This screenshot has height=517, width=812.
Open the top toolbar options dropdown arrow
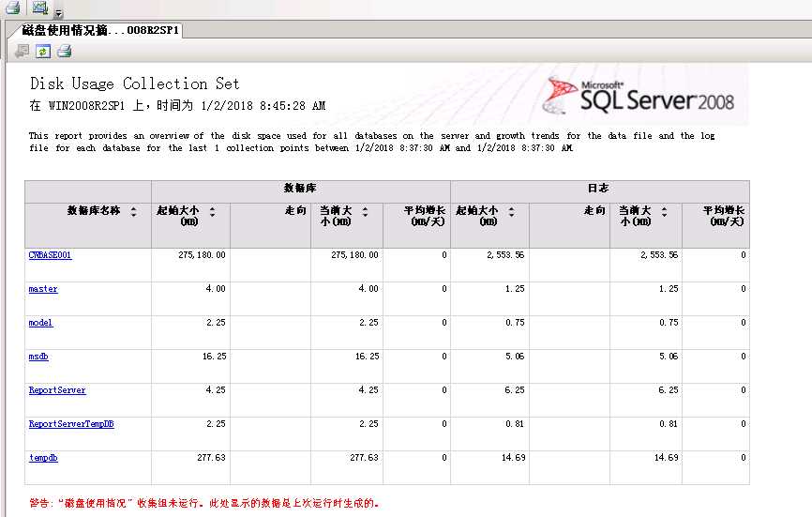(x=58, y=13)
